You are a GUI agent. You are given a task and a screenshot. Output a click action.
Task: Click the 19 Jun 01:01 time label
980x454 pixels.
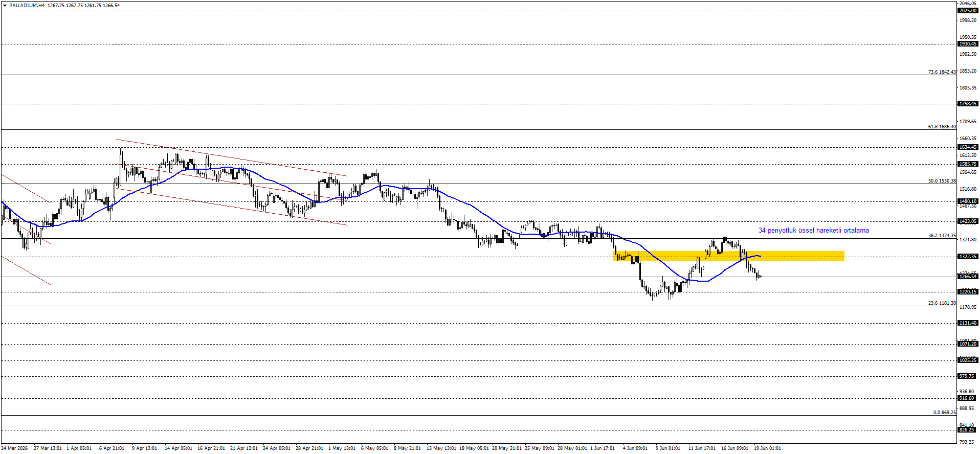(x=767, y=448)
